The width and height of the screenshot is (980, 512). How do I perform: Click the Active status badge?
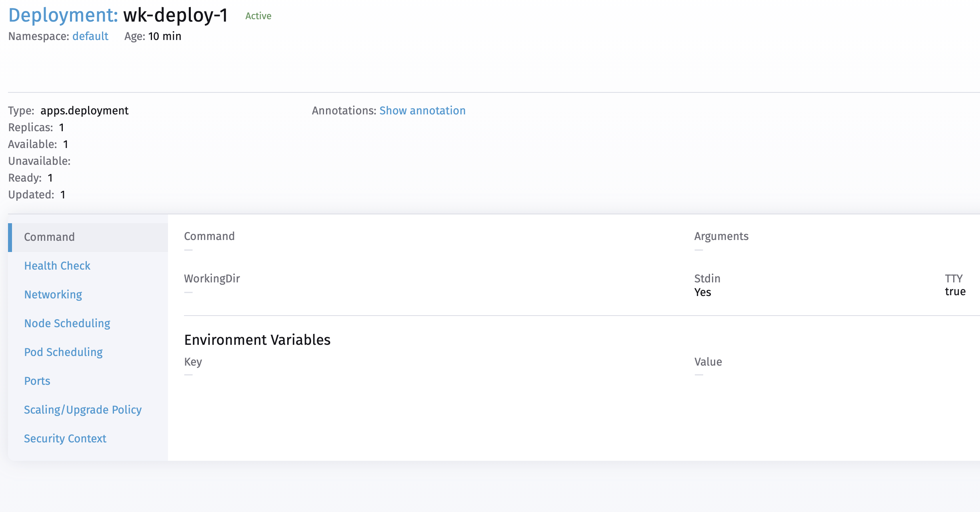click(258, 16)
